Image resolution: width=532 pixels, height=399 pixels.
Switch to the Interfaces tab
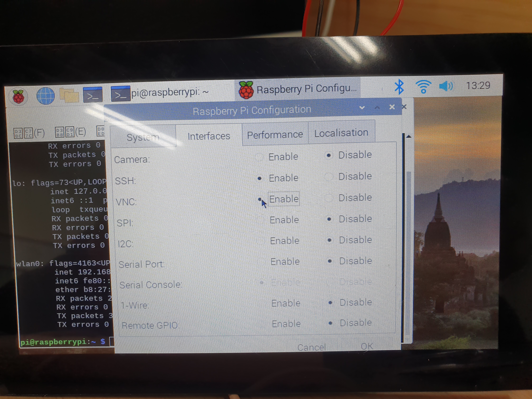click(x=209, y=136)
